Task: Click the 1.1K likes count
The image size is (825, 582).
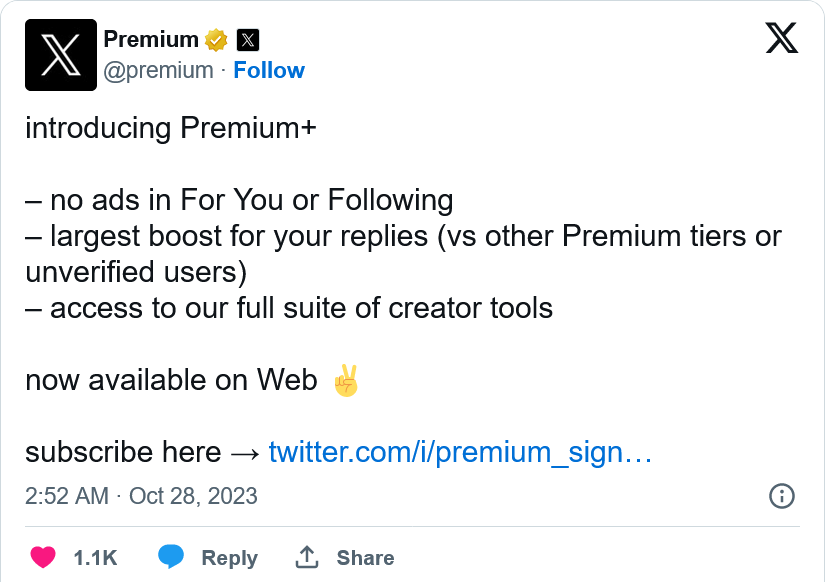Action: coord(96,558)
